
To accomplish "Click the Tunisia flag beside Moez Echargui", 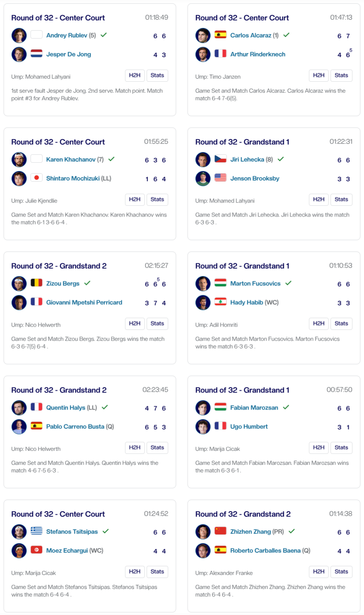I will point(36,550).
